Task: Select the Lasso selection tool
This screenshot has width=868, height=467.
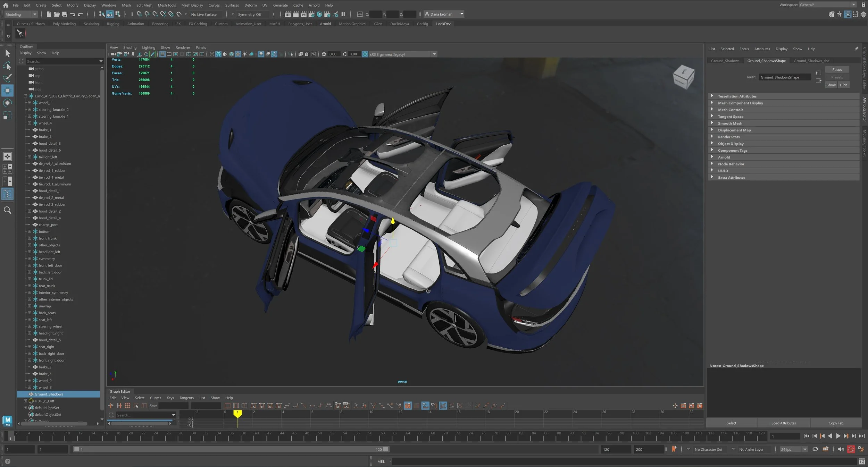Action: (x=7, y=66)
